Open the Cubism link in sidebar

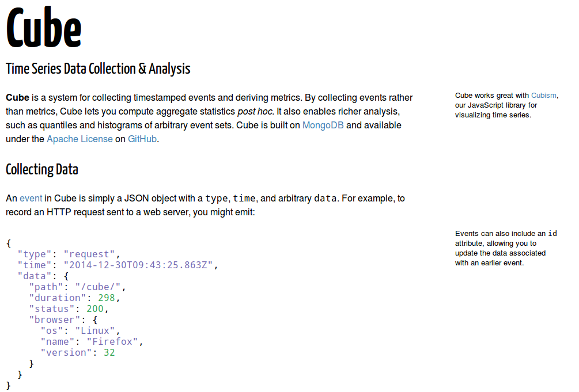pos(543,96)
